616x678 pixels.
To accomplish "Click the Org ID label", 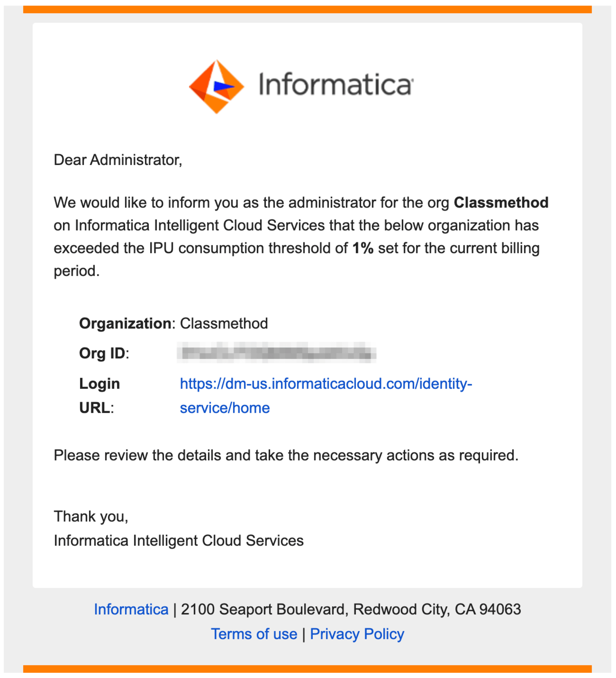I will 103,354.
